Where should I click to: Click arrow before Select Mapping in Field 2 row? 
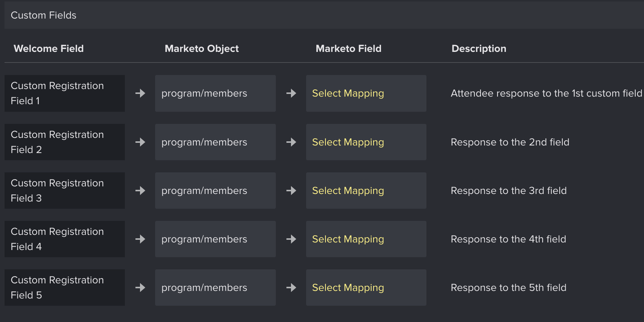coord(291,142)
